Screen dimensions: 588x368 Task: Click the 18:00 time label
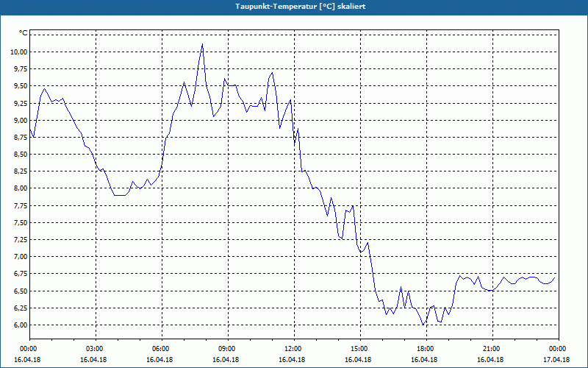tap(426, 349)
